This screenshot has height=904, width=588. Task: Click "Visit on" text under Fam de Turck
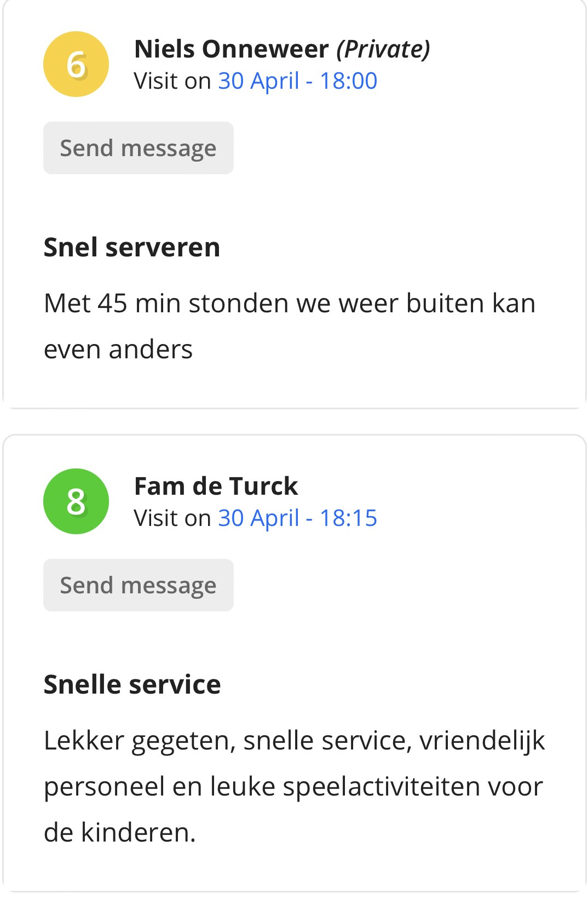click(x=172, y=518)
